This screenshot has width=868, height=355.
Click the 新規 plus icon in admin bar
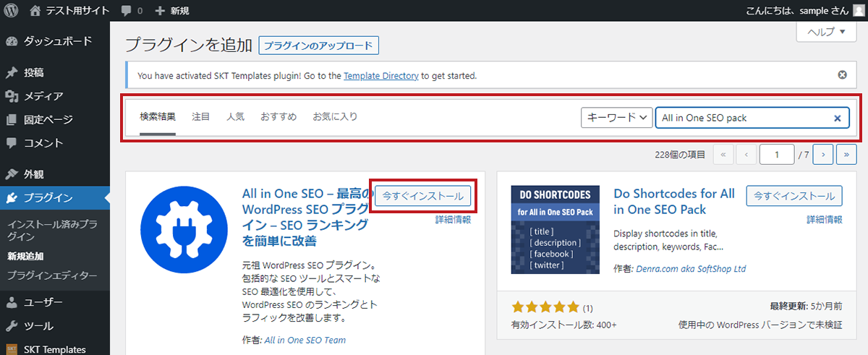161,10
